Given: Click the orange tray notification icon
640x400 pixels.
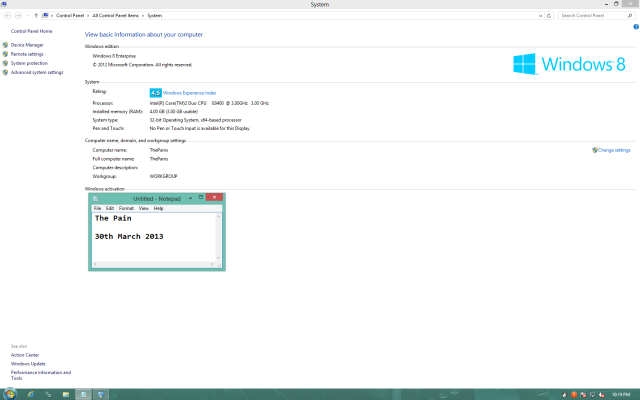Looking at the screenshot, I should pyautogui.click(x=574, y=395).
